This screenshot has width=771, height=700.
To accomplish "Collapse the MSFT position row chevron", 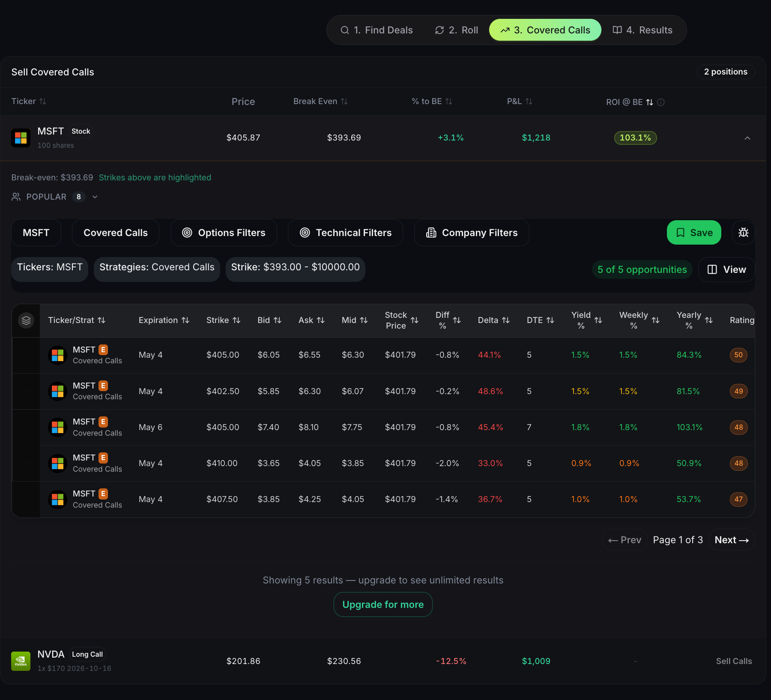I will click(747, 138).
